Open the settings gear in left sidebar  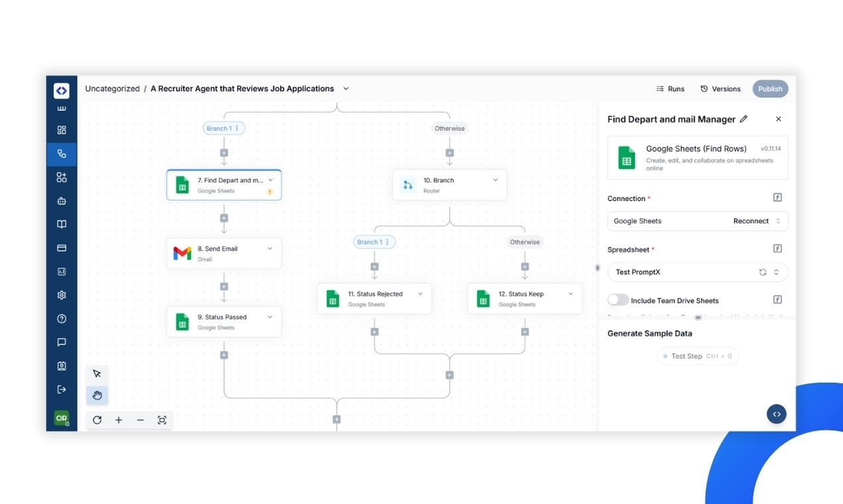click(62, 295)
